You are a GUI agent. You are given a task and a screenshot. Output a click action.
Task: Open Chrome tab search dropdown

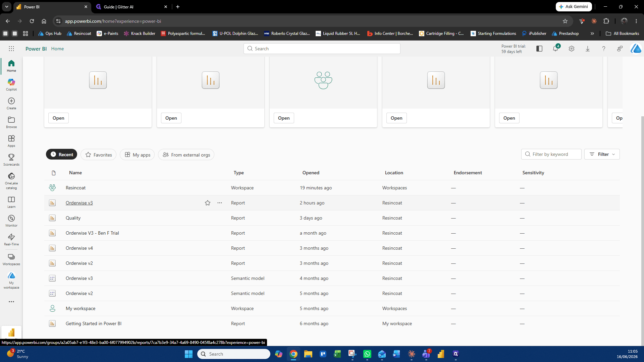click(x=7, y=7)
